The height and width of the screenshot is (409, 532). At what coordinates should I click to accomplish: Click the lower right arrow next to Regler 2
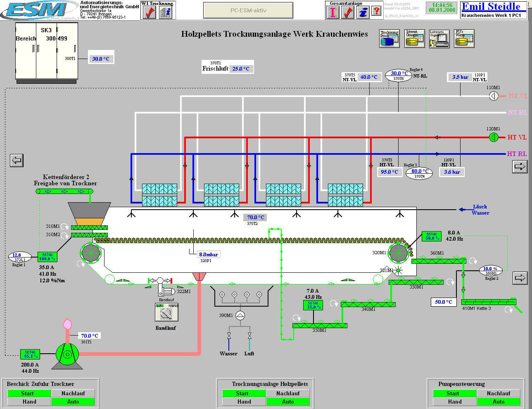pos(520,278)
